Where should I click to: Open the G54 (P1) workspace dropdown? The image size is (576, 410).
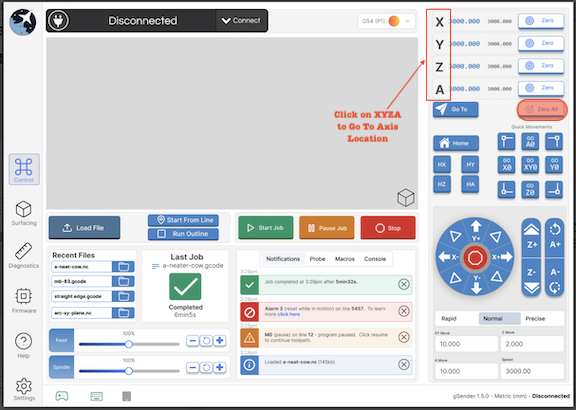(x=386, y=21)
